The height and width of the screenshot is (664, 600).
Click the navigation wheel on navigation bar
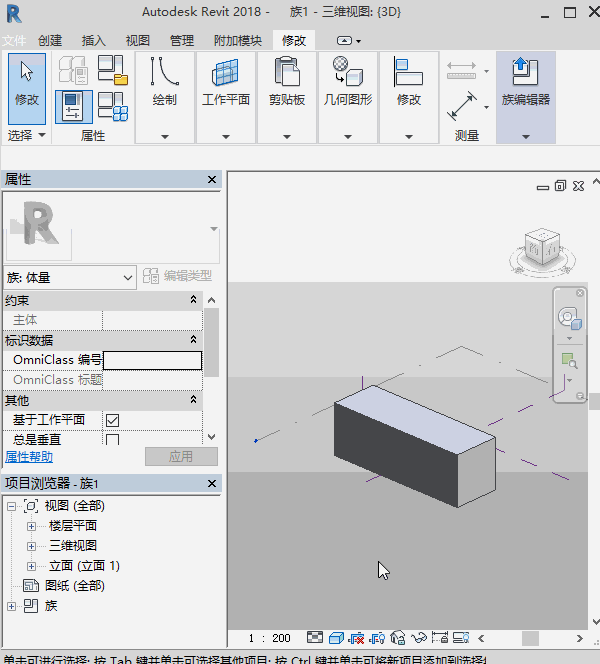click(569, 319)
